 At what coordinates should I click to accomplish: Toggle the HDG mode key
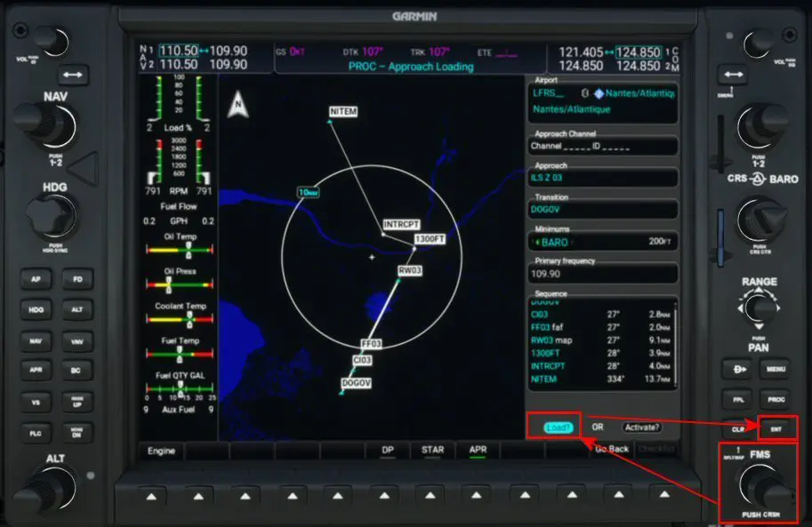click(36, 309)
